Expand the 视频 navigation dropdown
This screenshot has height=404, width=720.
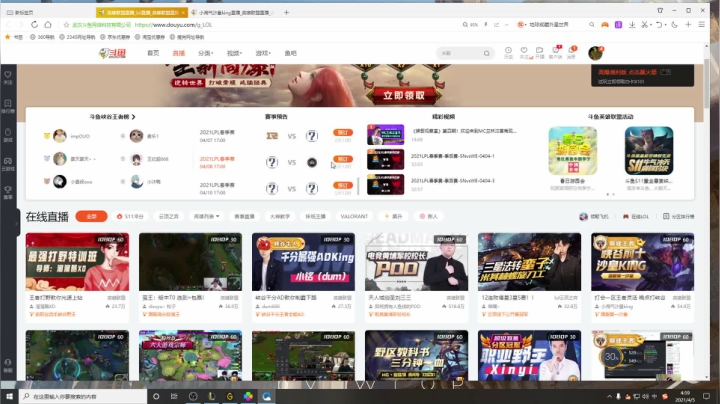[234, 53]
